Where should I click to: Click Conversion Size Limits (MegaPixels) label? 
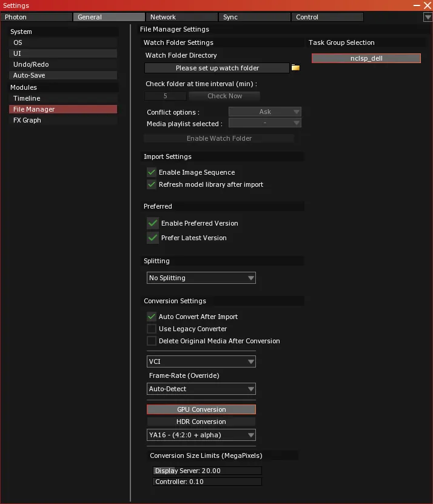coord(206,455)
